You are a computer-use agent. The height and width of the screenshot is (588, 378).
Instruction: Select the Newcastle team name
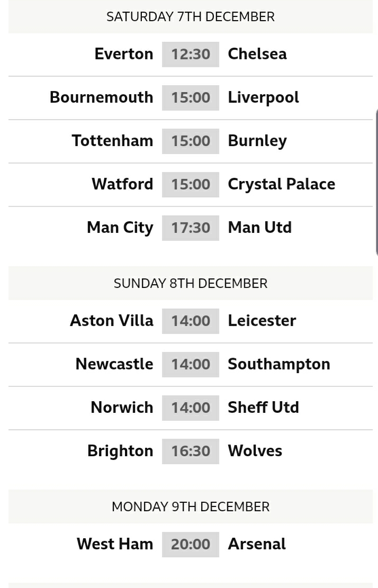point(114,364)
